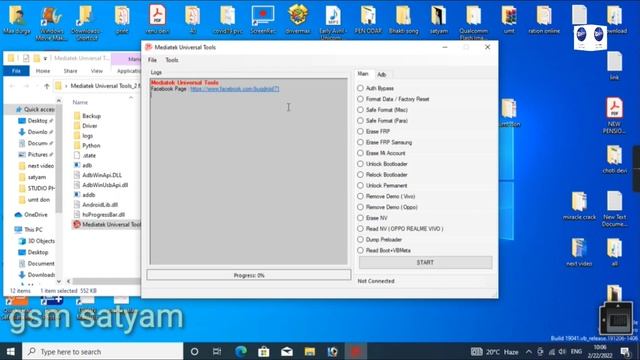Go up one folder level in File Explorer
This screenshot has width=640, height=360.
tap(47, 86)
